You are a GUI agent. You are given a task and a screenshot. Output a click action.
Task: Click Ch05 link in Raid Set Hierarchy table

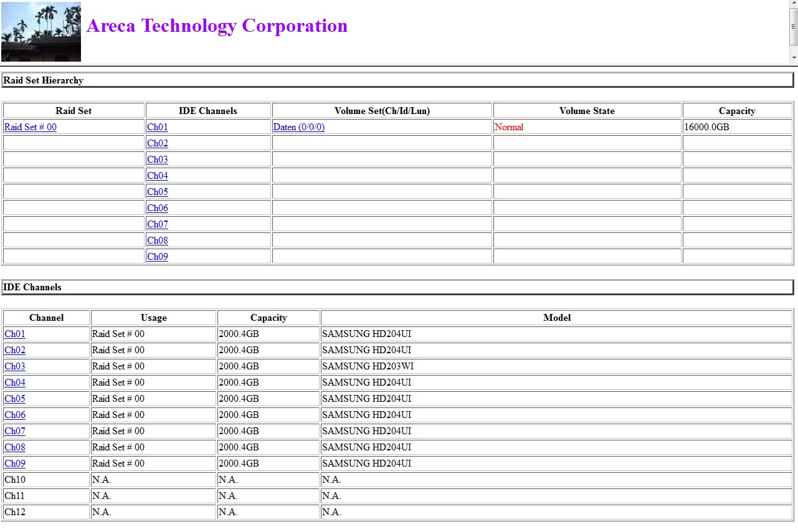pyautogui.click(x=158, y=192)
